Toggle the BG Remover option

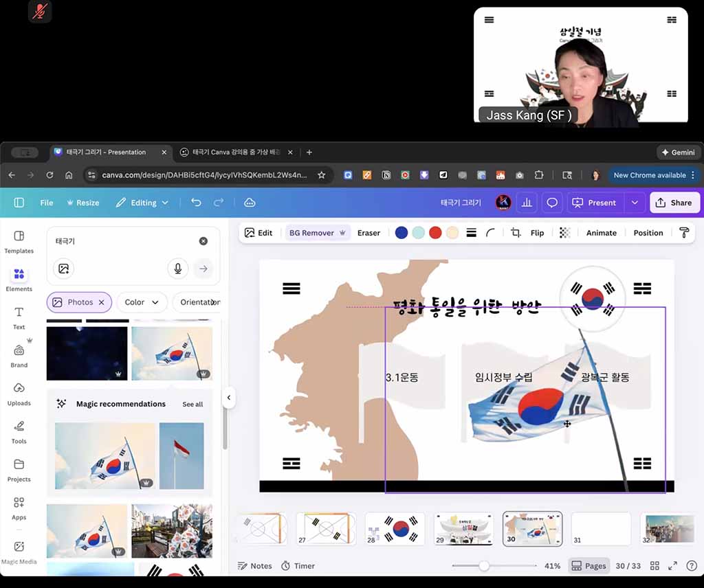coord(317,233)
